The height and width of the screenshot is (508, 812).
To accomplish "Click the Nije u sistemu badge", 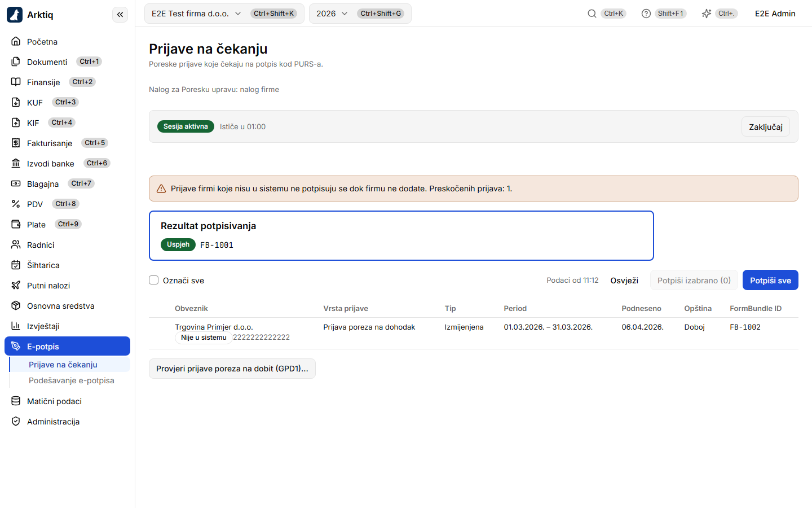I will tap(204, 338).
